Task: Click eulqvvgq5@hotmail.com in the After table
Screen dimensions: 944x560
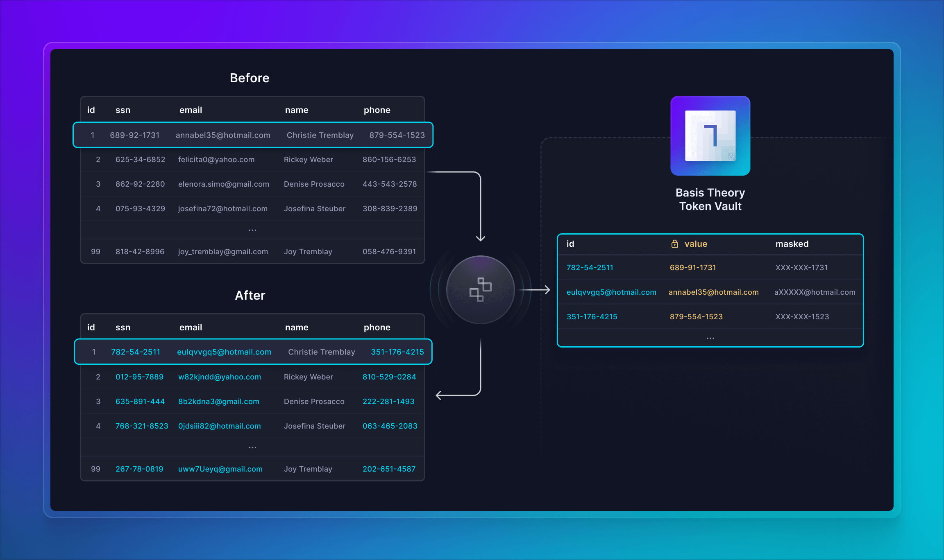Action: coord(224,352)
